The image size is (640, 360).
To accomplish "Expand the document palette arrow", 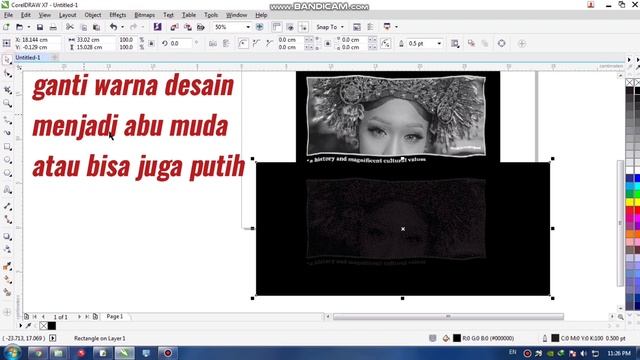I will [20, 326].
